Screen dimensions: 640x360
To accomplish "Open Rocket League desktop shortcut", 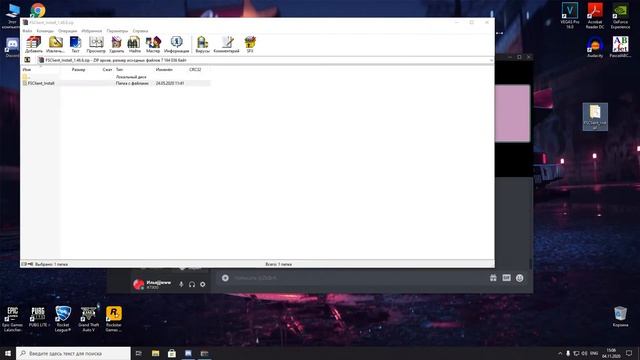I will (63, 319).
